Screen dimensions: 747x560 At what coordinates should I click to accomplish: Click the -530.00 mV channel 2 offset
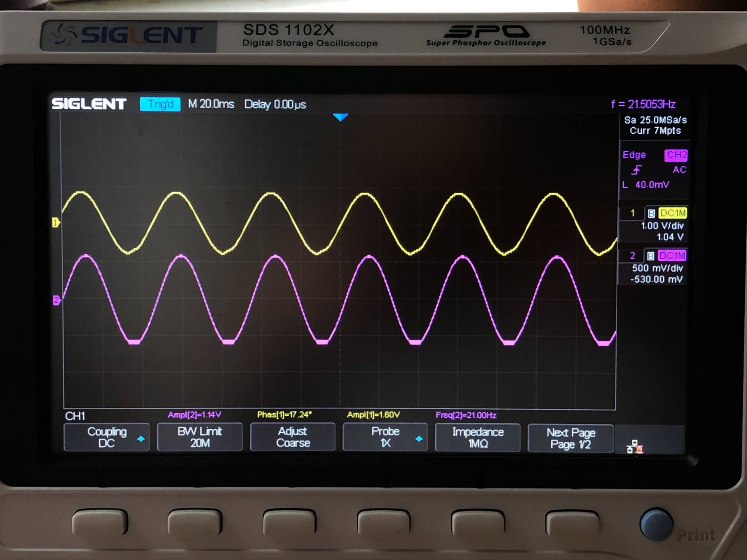tap(657, 280)
